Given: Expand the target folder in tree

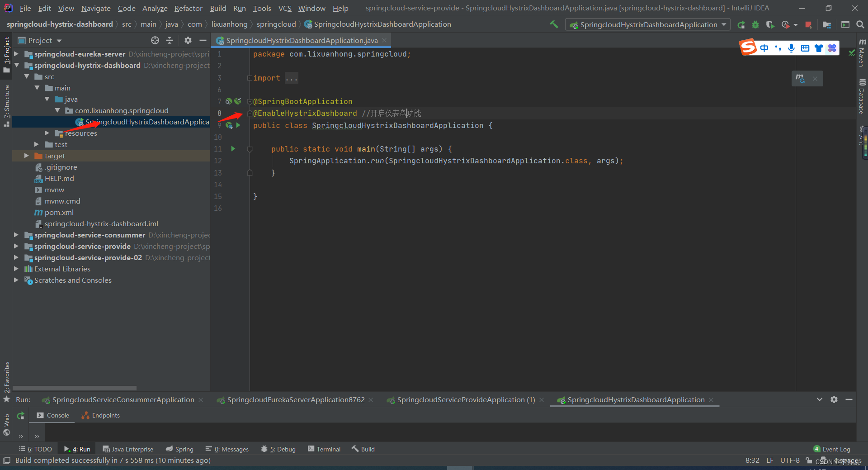Looking at the screenshot, I should click(x=27, y=156).
